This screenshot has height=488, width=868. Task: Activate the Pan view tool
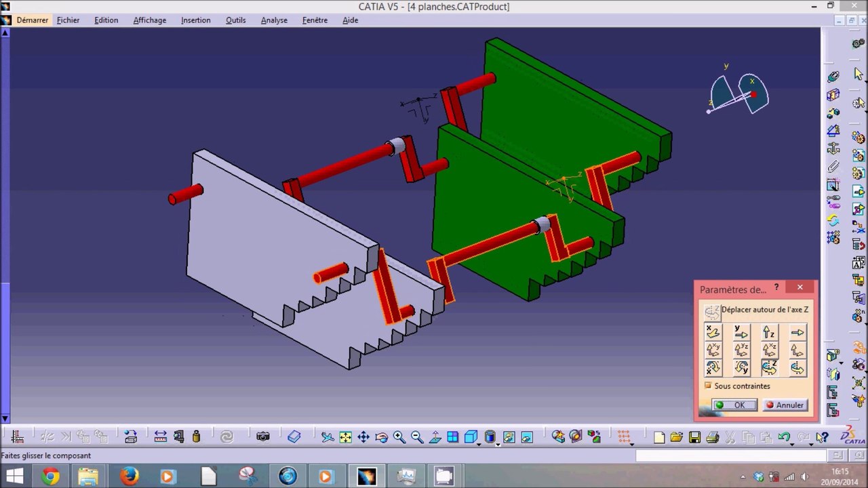(363, 437)
